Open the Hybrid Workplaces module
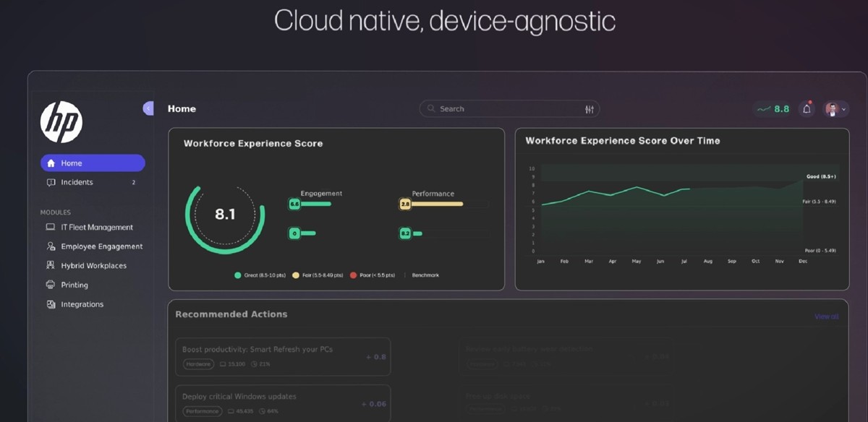Screen dimensions: 868x422 click(x=93, y=266)
